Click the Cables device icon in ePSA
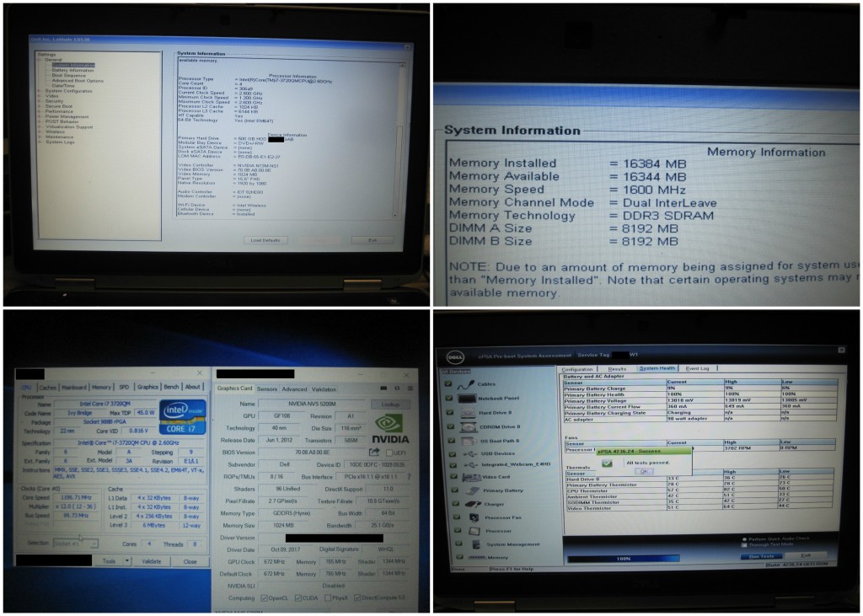Viewport: 863px width, 616px height. point(465,385)
